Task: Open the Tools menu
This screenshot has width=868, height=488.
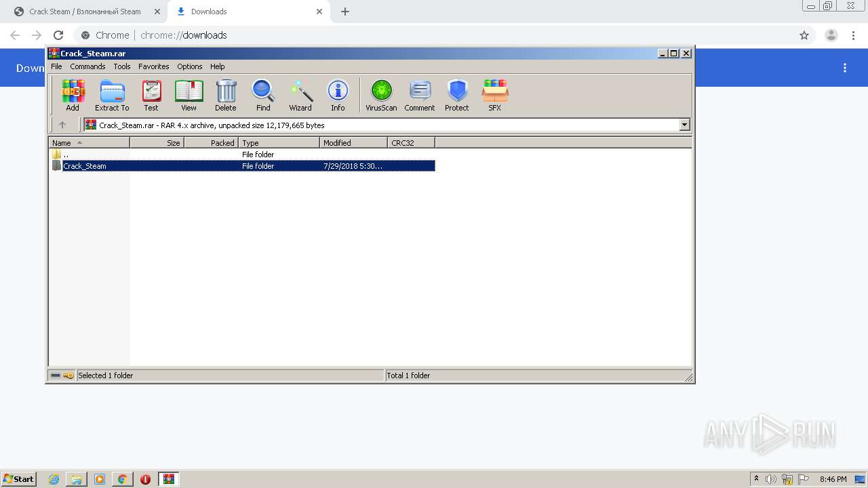Action: coord(122,66)
